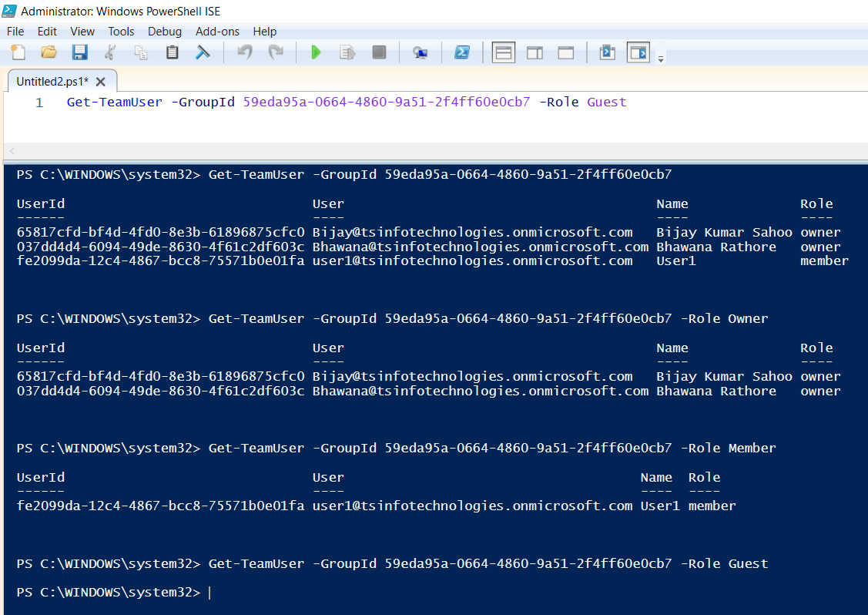The image size is (868, 615).
Task: Run the script with the green Run button
Action: (316, 52)
